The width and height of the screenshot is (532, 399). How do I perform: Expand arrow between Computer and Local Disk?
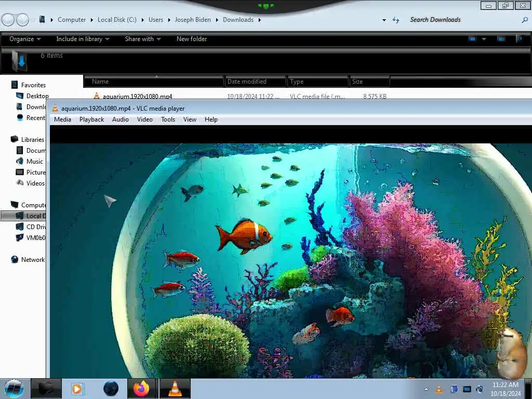pyautogui.click(x=91, y=20)
